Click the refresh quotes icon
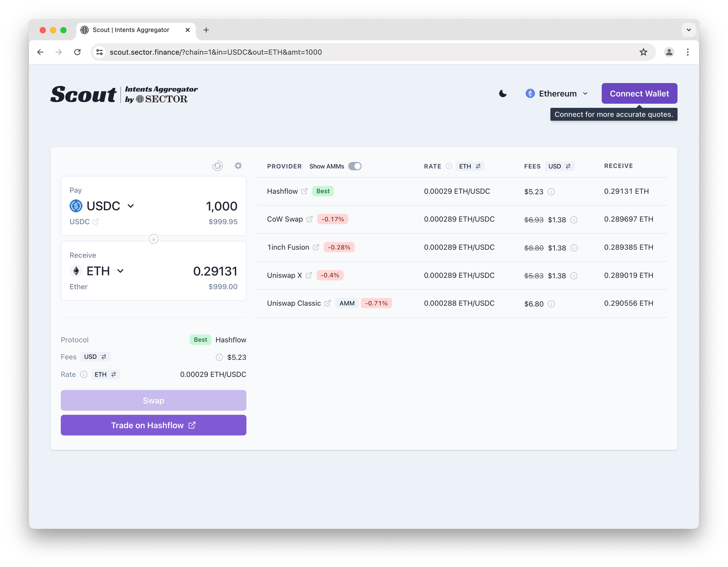 click(217, 166)
